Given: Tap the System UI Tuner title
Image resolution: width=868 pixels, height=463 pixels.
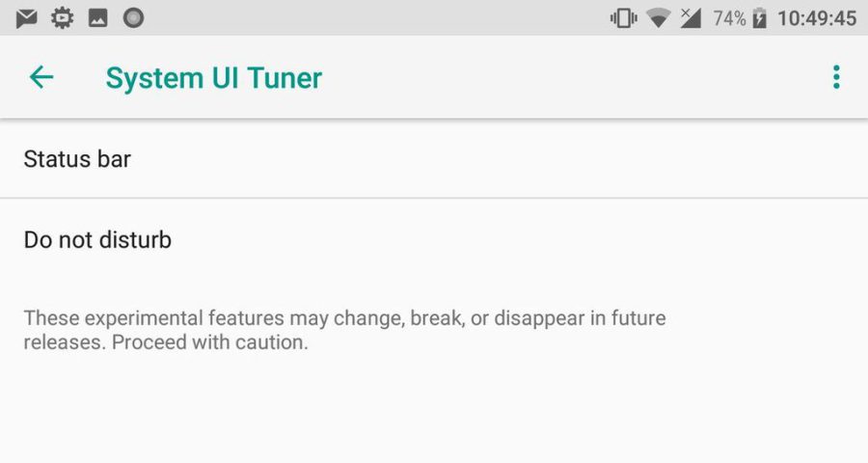Looking at the screenshot, I should 213,78.
